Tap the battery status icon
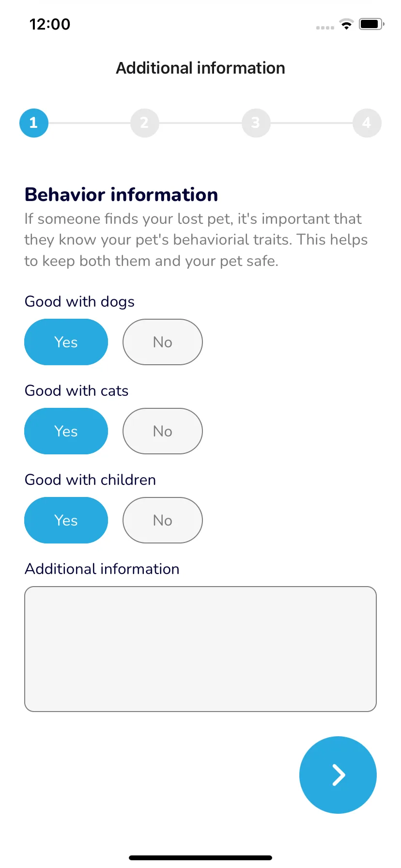This screenshot has height=868, width=401. pyautogui.click(x=371, y=24)
